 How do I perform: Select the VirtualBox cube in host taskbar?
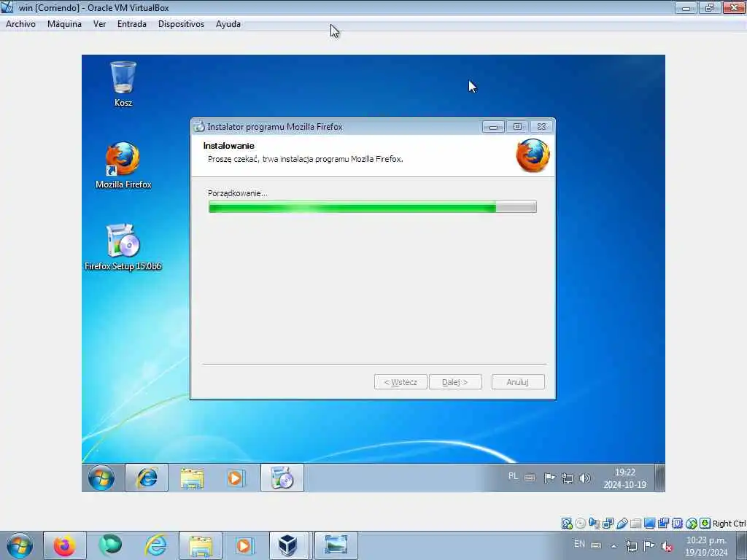click(x=289, y=545)
